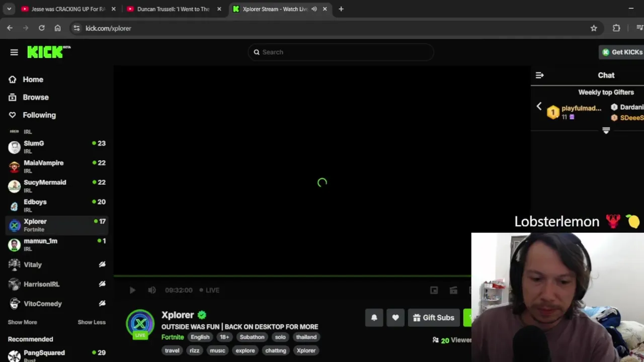Image resolution: width=644 pixels, height=362 pixels.
Task: Open VitoComedy channel in sidebar
Action: (x=56, y=304)
